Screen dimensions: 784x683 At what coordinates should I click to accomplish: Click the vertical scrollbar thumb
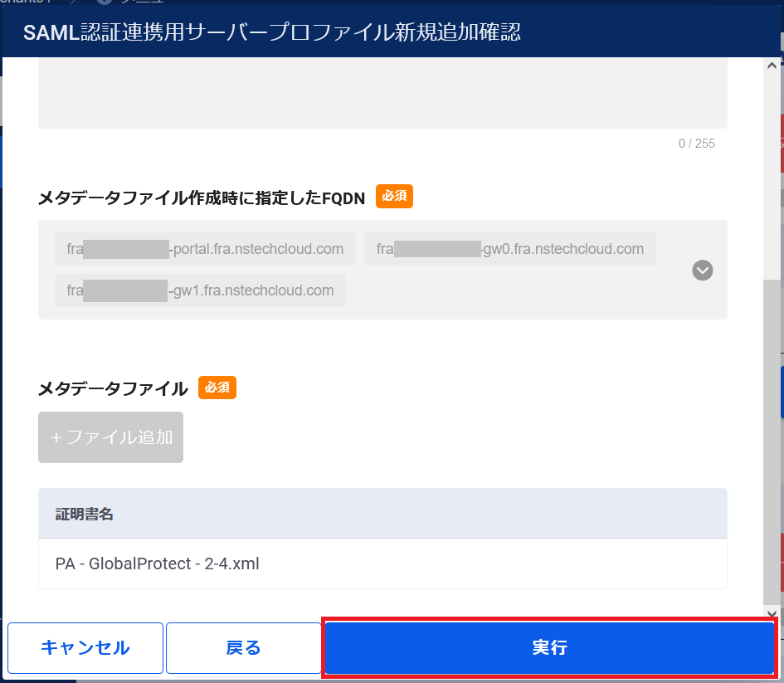[x=772, y=442]
